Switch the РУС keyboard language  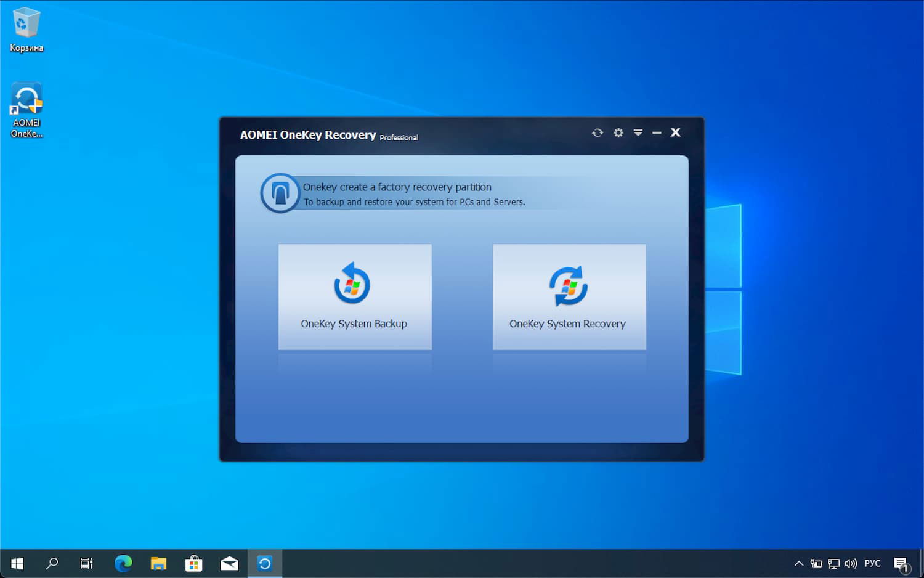[872, 563]
